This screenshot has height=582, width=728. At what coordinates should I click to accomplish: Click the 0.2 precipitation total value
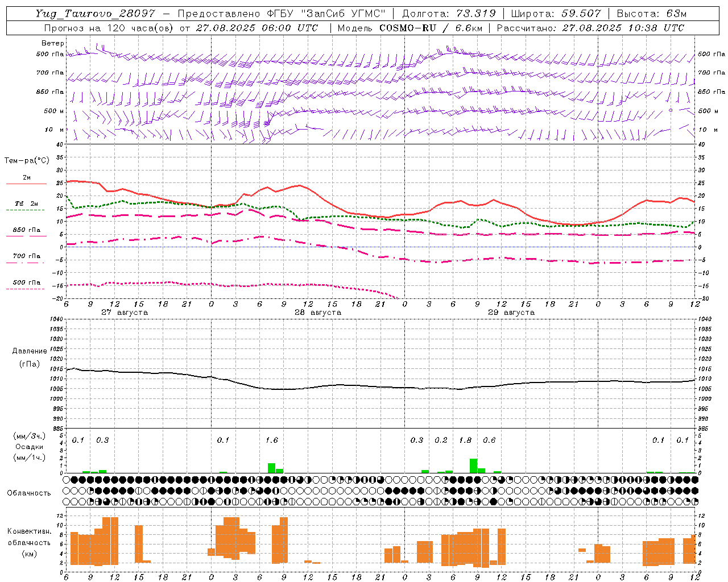point(441,440)
